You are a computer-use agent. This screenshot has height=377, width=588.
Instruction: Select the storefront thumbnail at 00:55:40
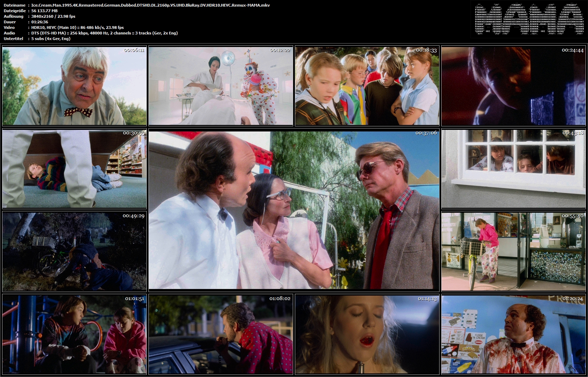513,252
